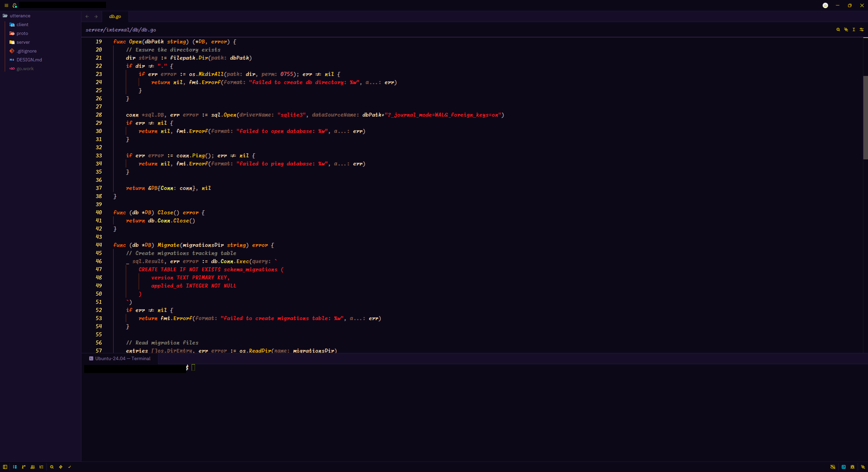Launch inline assist sparkle in toolbar
This screenshot has width=868, height=472.
tap(846, 29)
